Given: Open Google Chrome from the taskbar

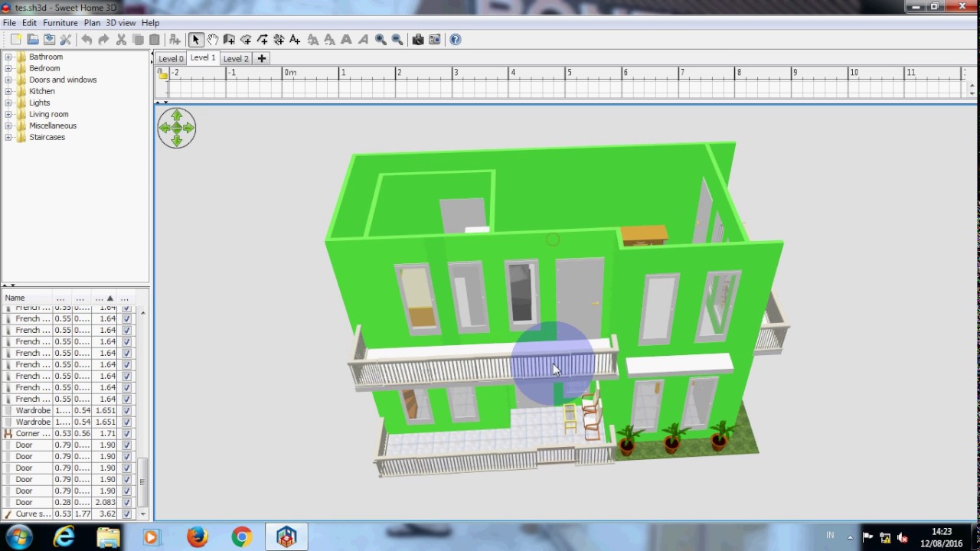Looking at the screenshot, I should [242, 537].
